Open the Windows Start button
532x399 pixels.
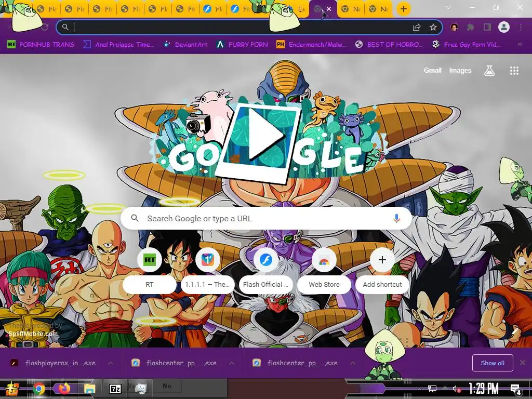tap(12, 389)
